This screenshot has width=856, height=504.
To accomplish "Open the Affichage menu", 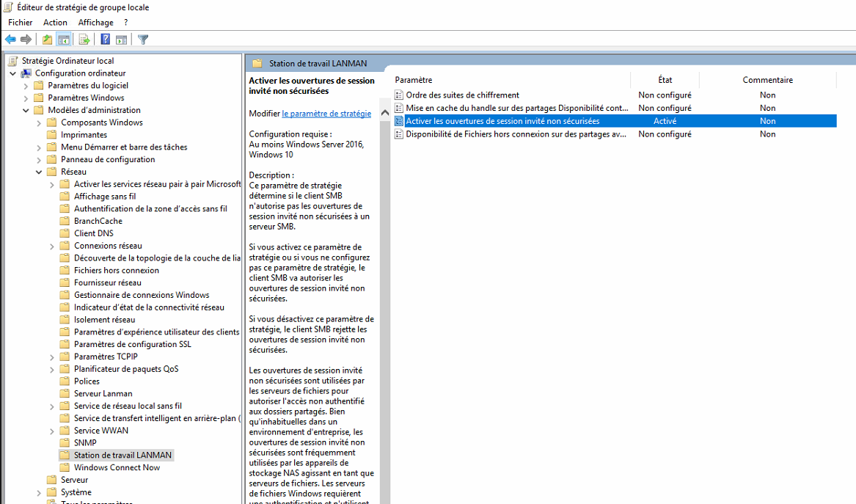I will pos(95,23).
